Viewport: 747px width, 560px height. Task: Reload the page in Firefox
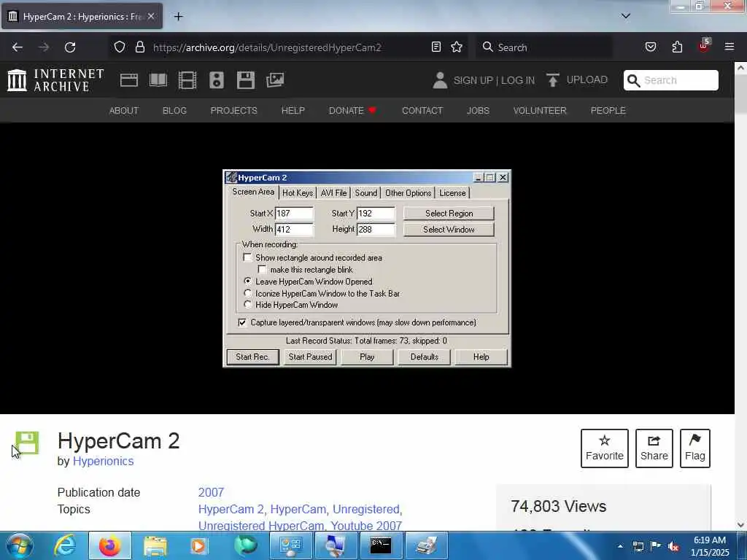[70, 47]
